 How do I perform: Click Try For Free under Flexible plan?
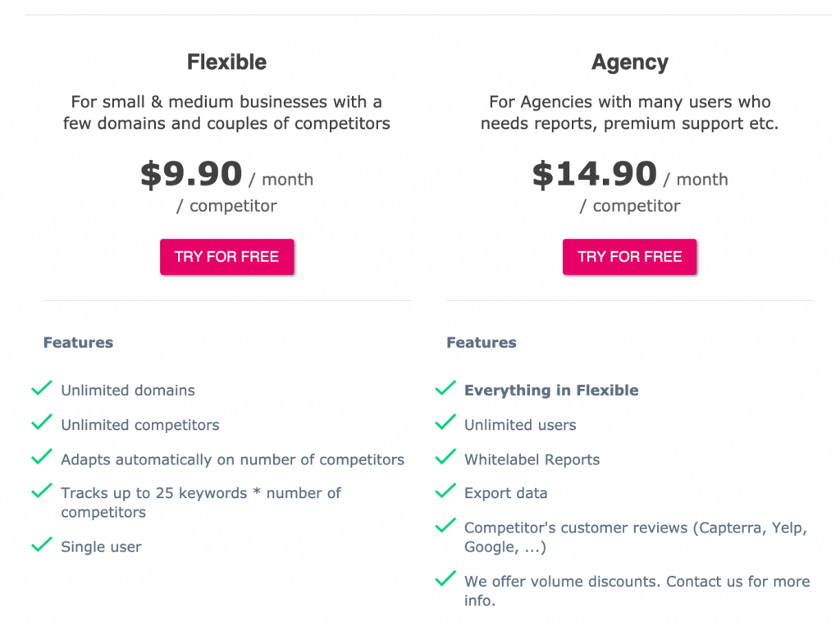tap(226, 257)
